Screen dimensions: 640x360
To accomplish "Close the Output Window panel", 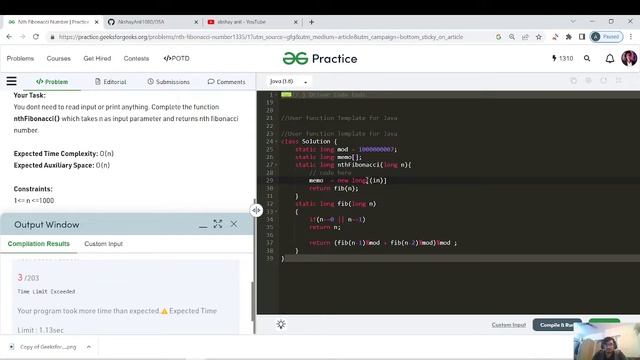I will coord(234,224).
